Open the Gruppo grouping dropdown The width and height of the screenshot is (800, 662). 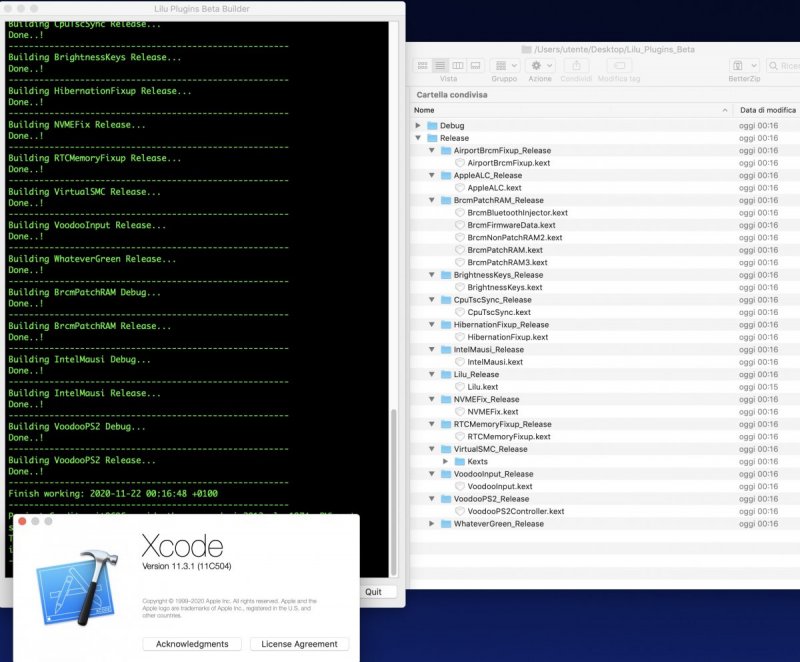pos(505,65)
